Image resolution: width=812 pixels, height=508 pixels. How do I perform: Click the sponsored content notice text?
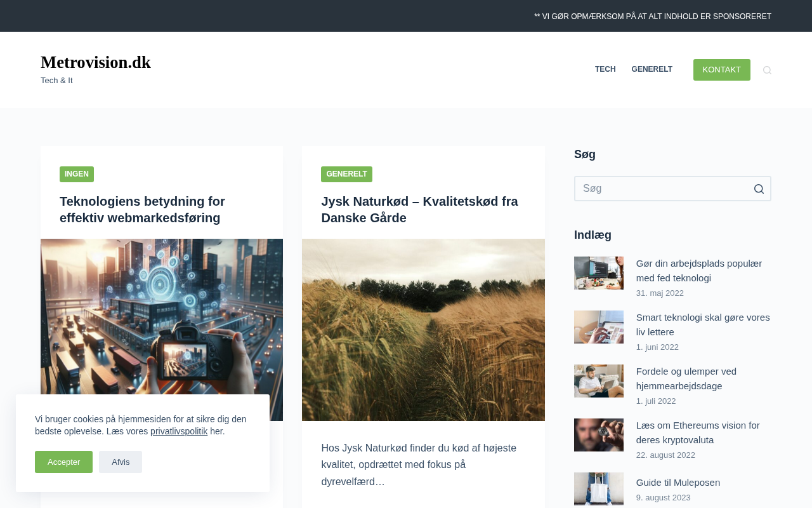653,17
